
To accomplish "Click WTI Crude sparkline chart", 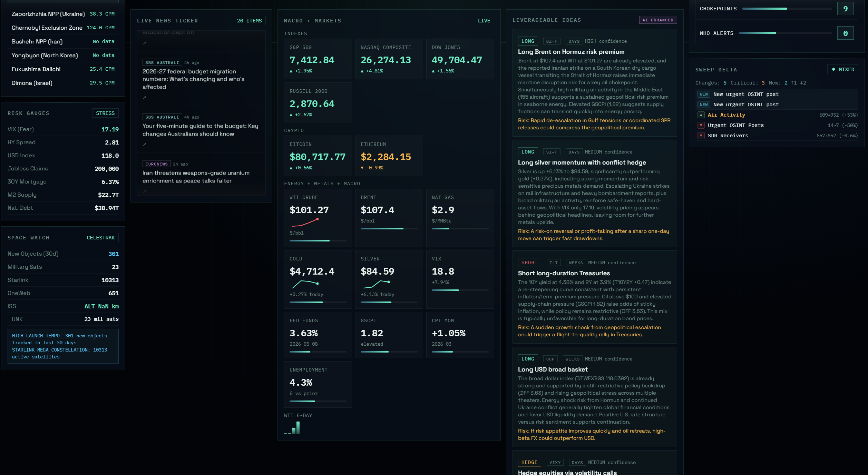I will [x=305, y=222].
